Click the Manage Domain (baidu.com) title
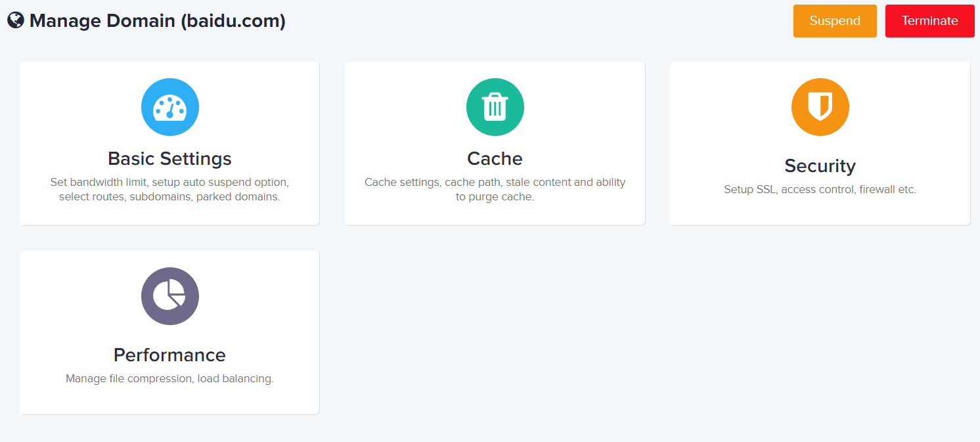980x442 pixels. click(x=158, y=21)
